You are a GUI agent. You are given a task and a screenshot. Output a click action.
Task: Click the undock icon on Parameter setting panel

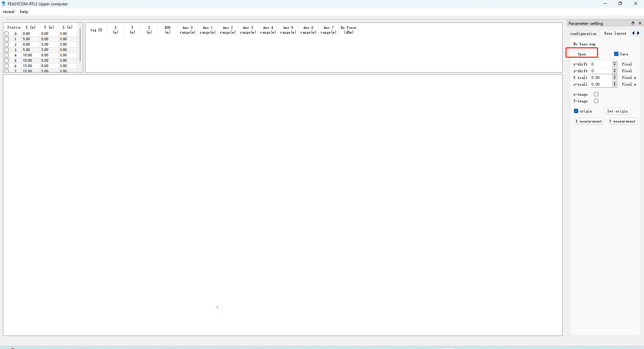click(633, 23)
